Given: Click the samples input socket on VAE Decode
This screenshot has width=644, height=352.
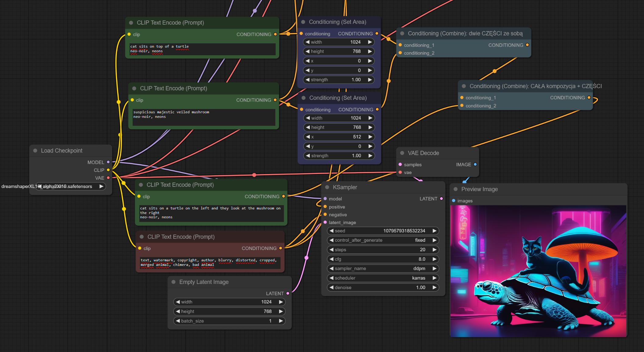Looking at the screenshot, I should click(400, 165).
